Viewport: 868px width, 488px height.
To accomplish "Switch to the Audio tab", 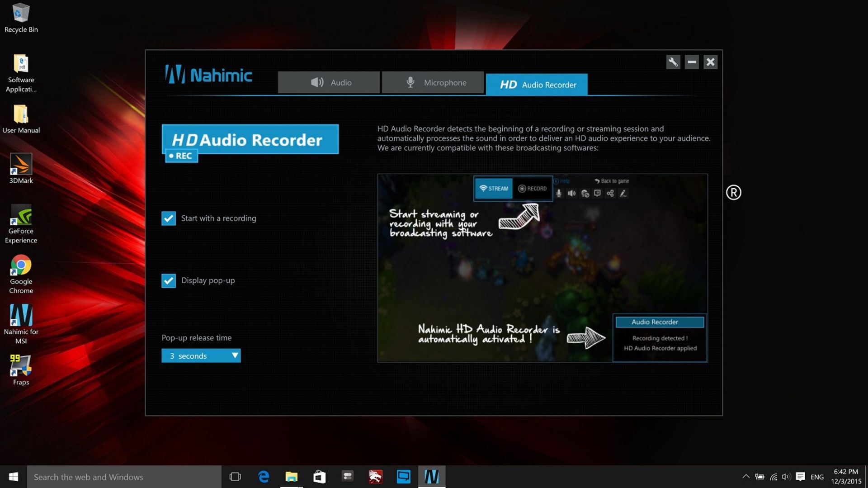I will (329, 82).
